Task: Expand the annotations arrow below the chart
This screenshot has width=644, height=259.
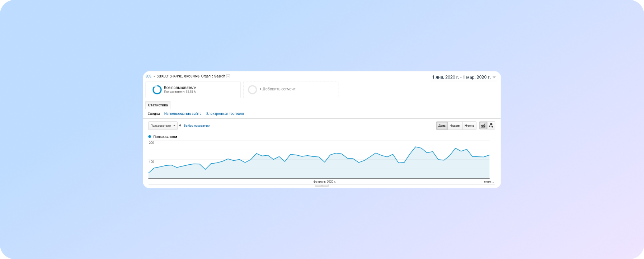Action: point(322,185)
